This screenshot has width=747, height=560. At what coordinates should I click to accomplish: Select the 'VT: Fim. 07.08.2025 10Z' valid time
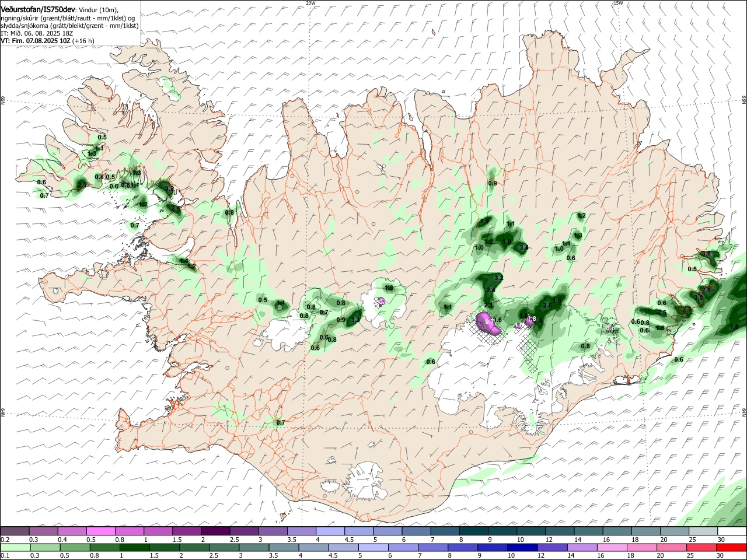[36, 41]
